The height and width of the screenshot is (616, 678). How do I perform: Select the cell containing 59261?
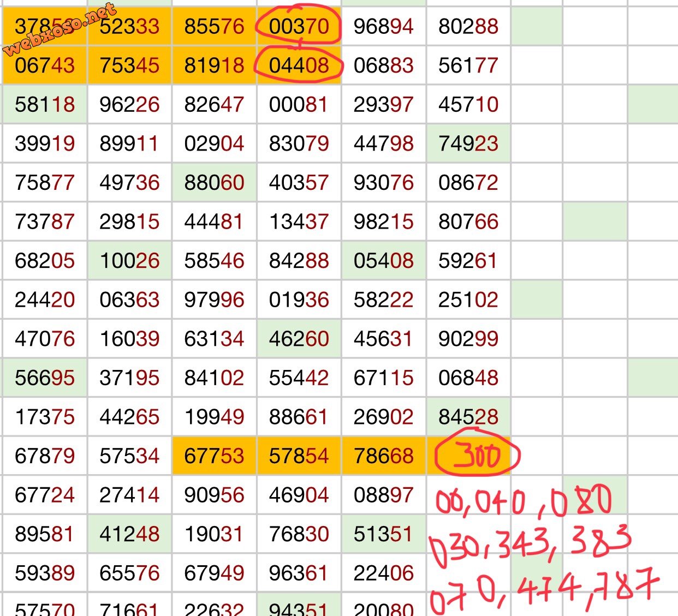pos(468,261)
